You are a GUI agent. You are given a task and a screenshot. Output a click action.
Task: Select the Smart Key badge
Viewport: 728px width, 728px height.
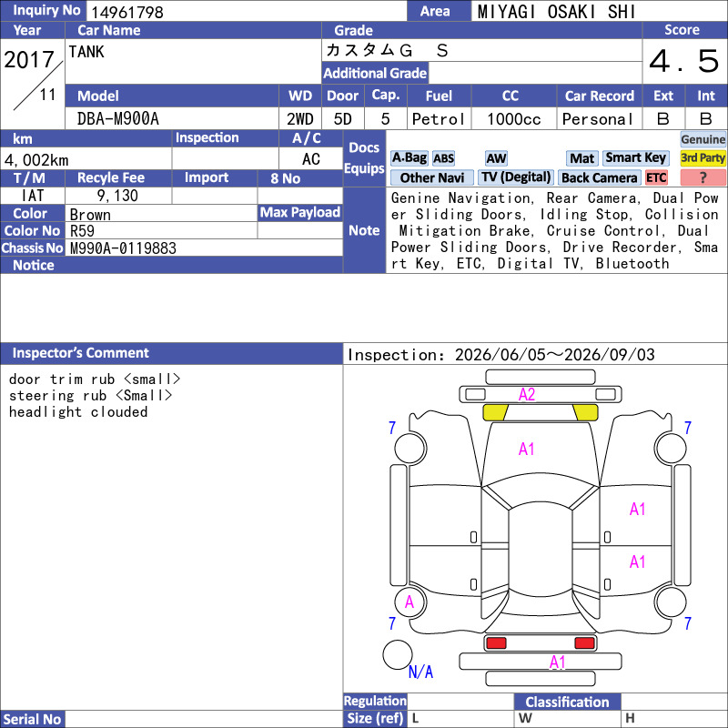[x=636, y=158]
